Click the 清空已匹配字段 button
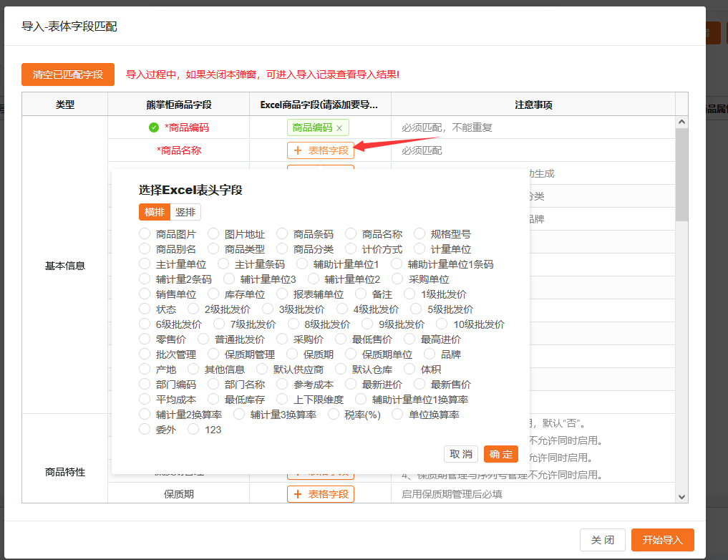 click(68, 74)
